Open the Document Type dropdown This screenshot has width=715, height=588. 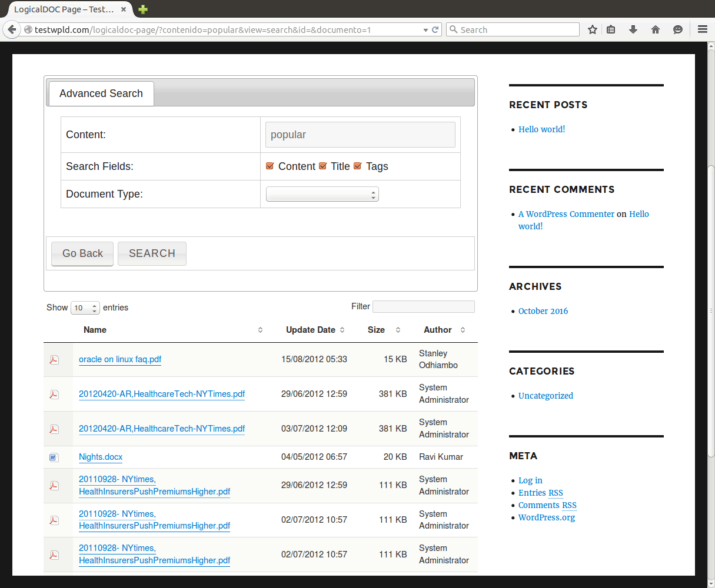click(322, 194)
